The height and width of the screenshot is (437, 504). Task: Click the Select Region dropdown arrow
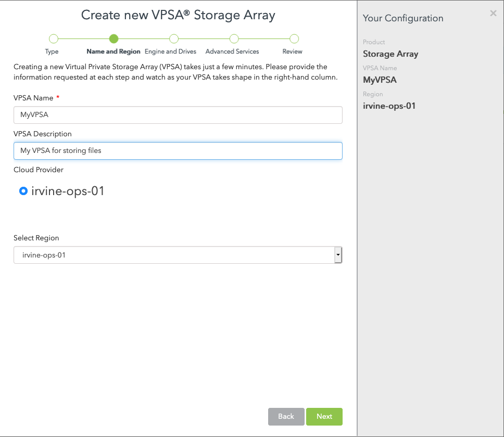pos(338,255)
